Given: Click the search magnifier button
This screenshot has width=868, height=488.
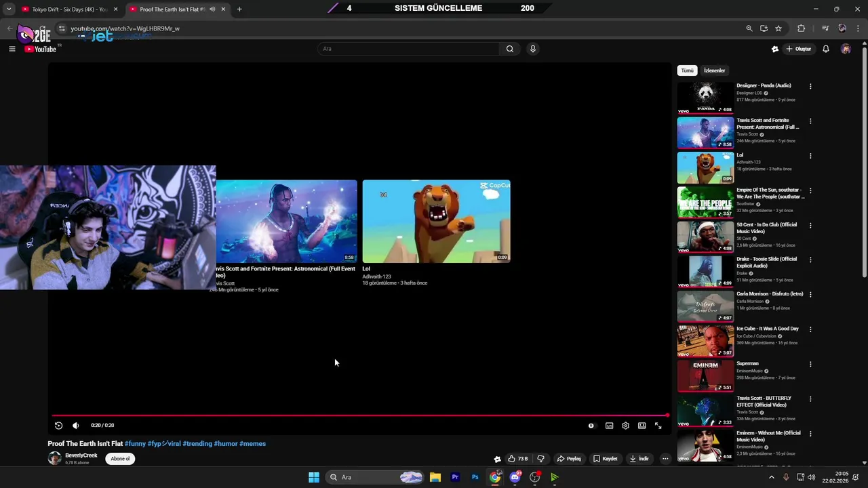Looking at the screenshot, I should 509,49.
